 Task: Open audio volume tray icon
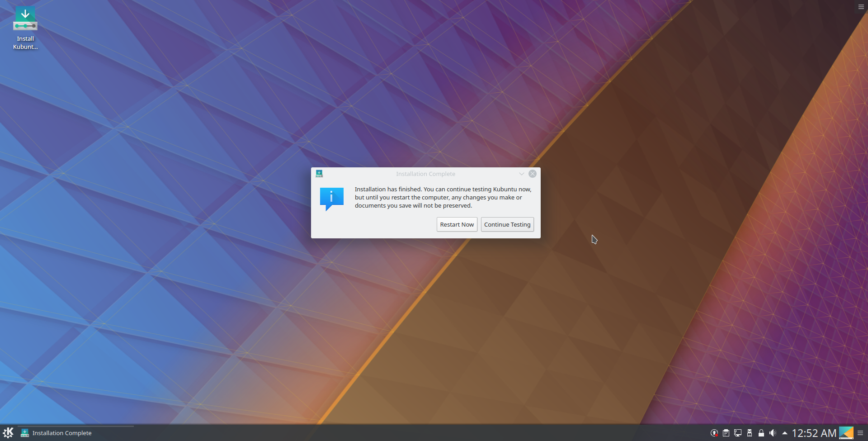click(x=773, y=433)
